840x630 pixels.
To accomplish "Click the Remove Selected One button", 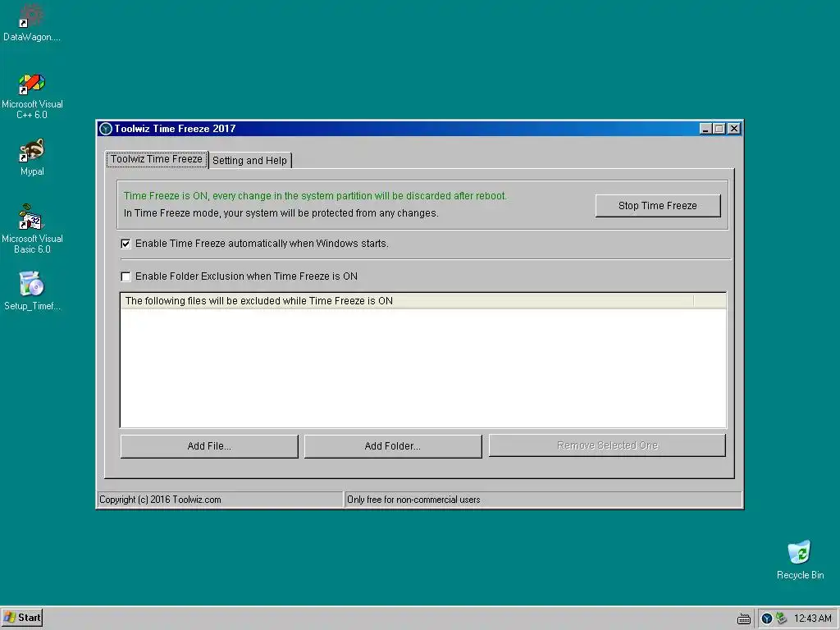I will [x=607, y=445].
